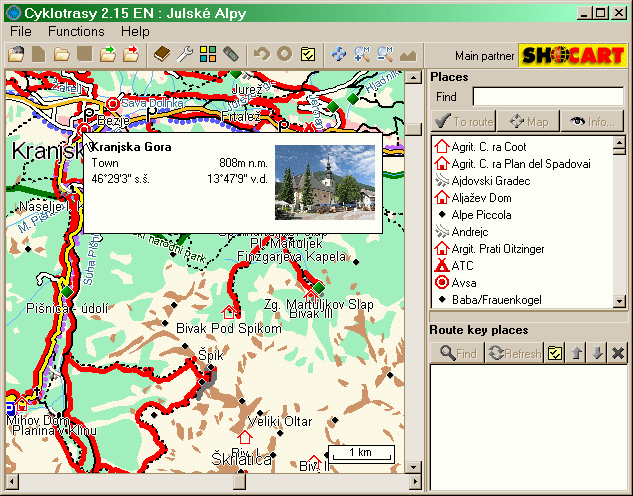Click the elevation profile icon in toolbar
This screenshot has height=496, width=633.
408,54
